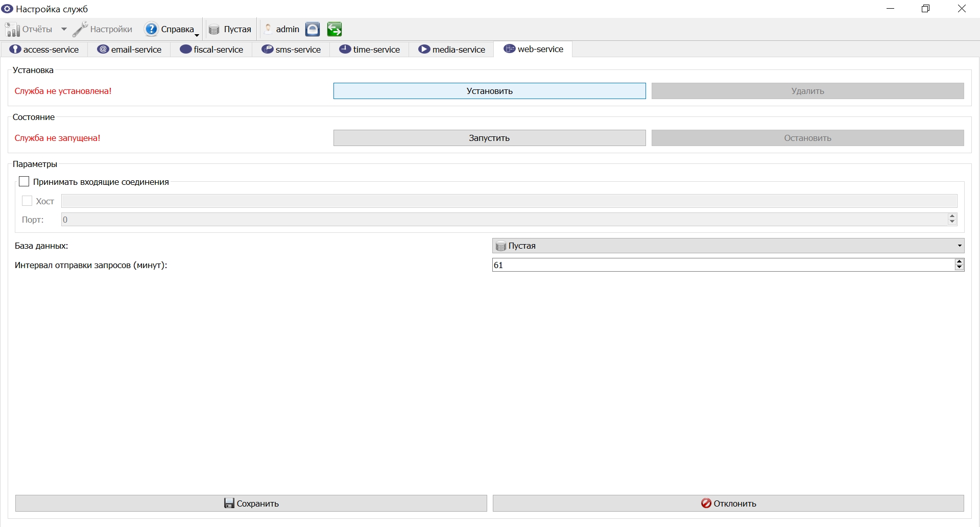Open the База данных combo box
Viewport: 980px width, 527px height.
click(728, 246)
